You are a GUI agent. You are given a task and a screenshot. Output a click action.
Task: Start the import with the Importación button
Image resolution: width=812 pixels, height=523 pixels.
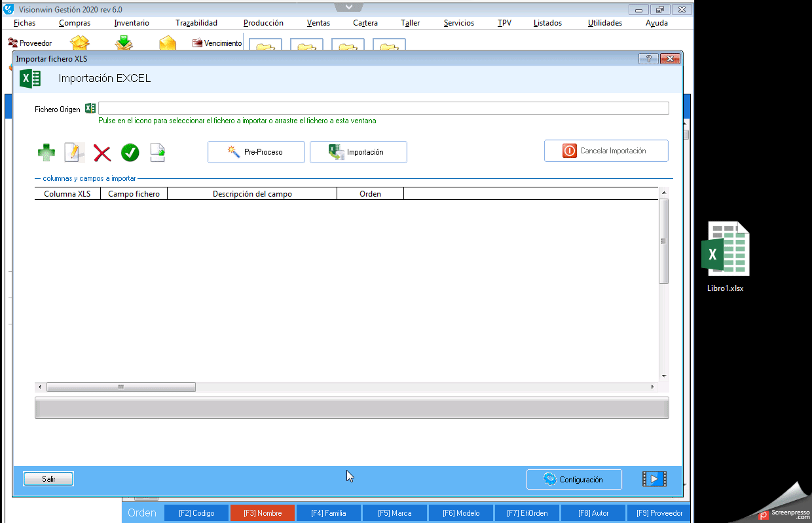[x=358, y=152]
